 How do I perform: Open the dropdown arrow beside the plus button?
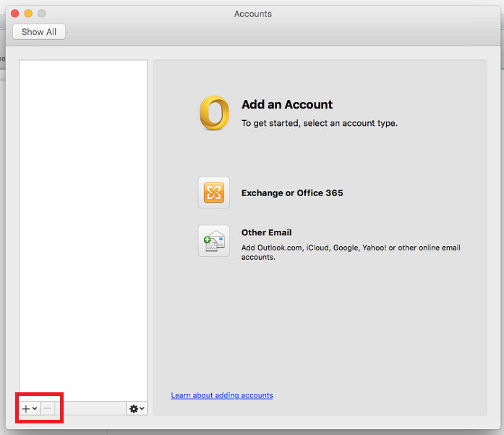35,409
